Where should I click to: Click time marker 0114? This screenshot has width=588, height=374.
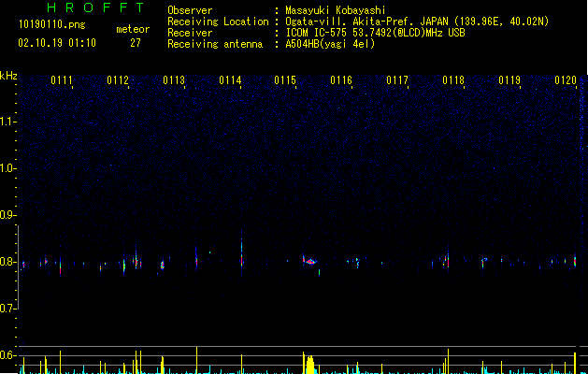(x=230, y=80)
